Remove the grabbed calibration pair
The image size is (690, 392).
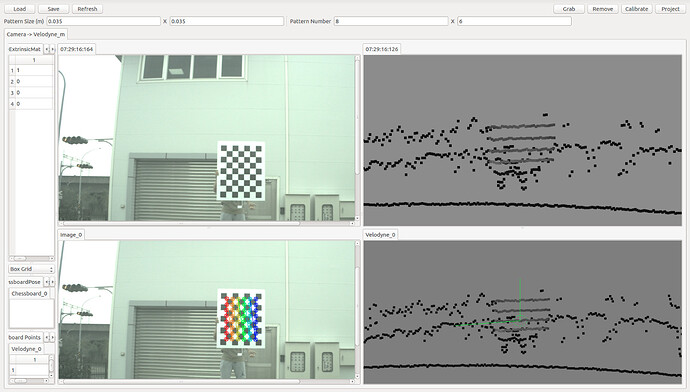point(602,9)
